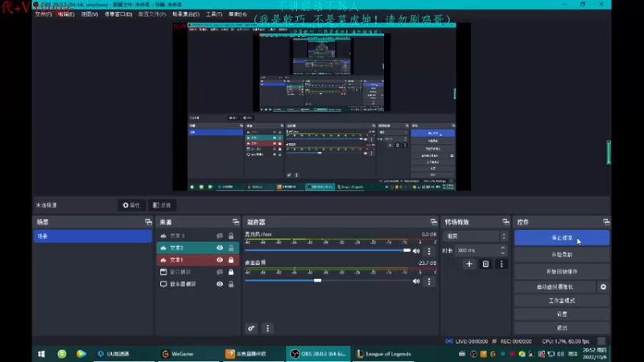Open 麦克风/Aux channel options (three dots)

tap(429, 251)
